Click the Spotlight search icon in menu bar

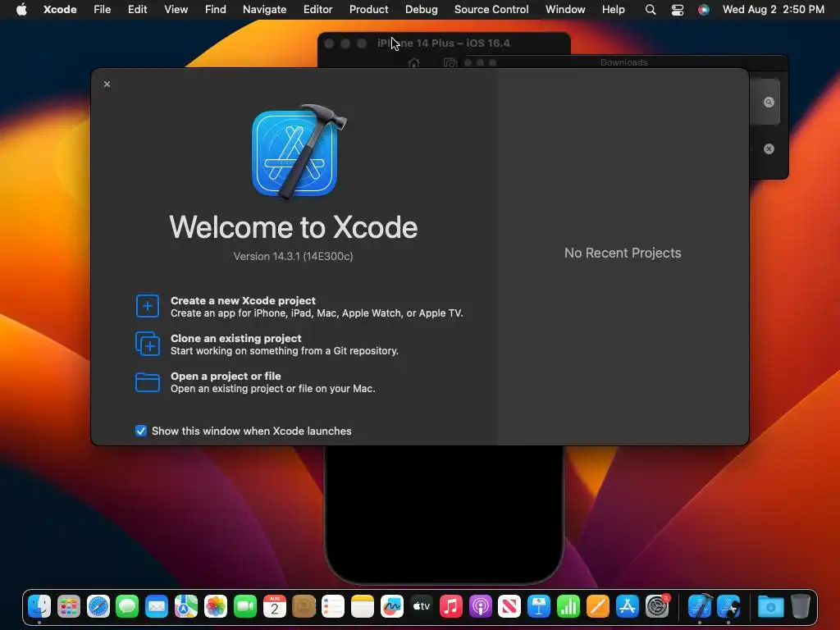pos(651,10)
